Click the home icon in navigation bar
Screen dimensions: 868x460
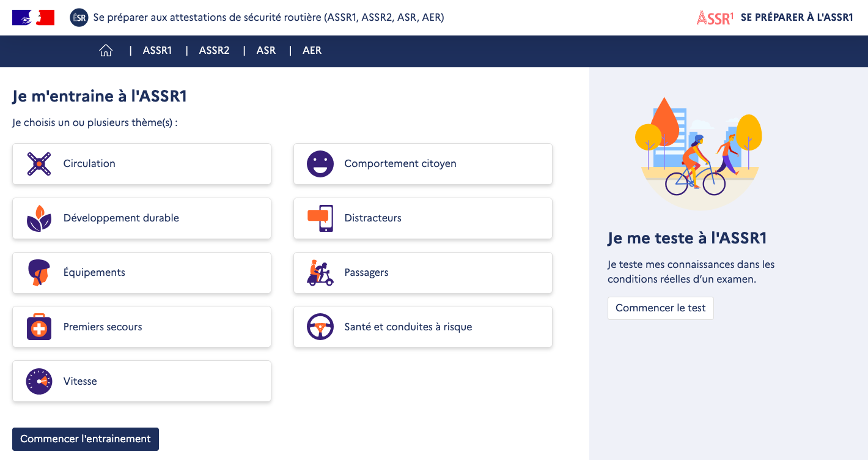pos(106,51)
